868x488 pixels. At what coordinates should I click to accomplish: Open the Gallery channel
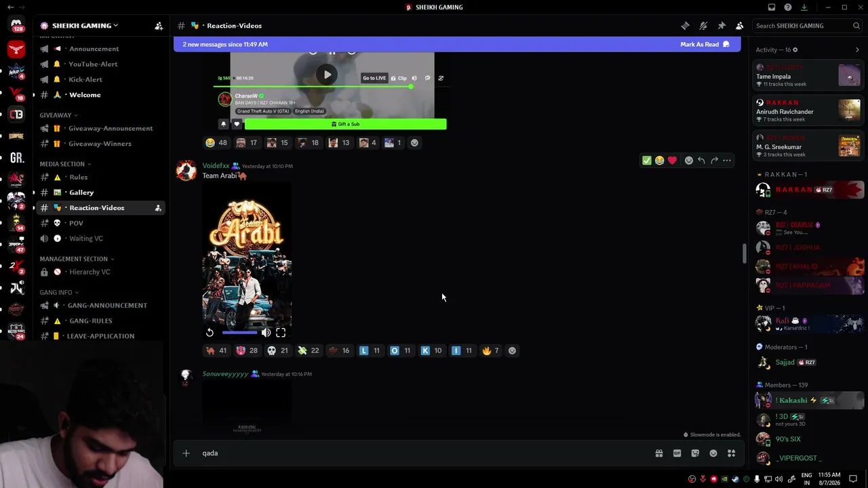pyautogui.click(x=100, y=192)
